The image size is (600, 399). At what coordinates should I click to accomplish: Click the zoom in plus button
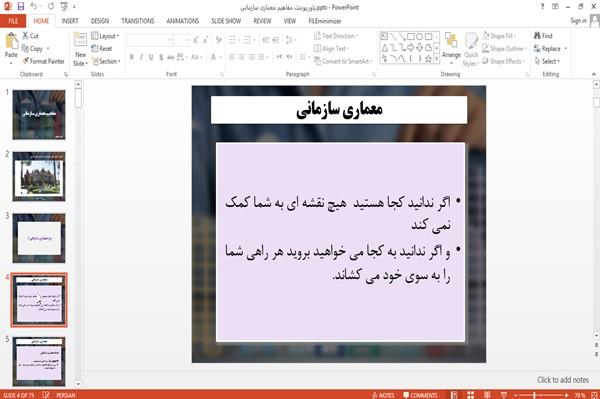pos(567,395)
